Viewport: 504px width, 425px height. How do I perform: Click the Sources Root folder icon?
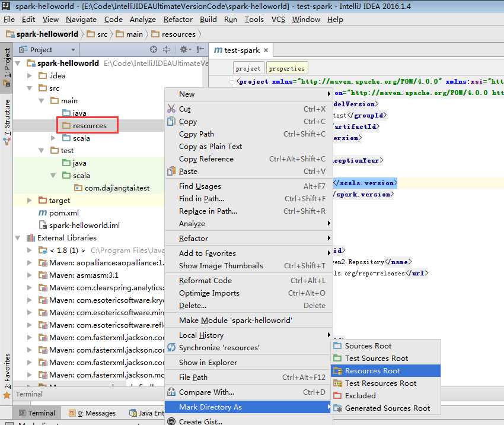click(x=337, y=346)
